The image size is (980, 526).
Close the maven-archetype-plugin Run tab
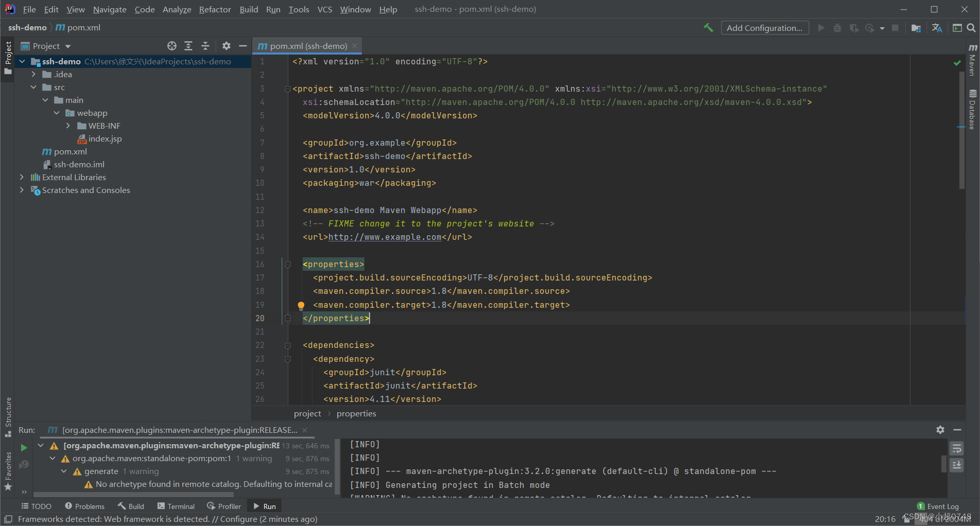(305, 430)
